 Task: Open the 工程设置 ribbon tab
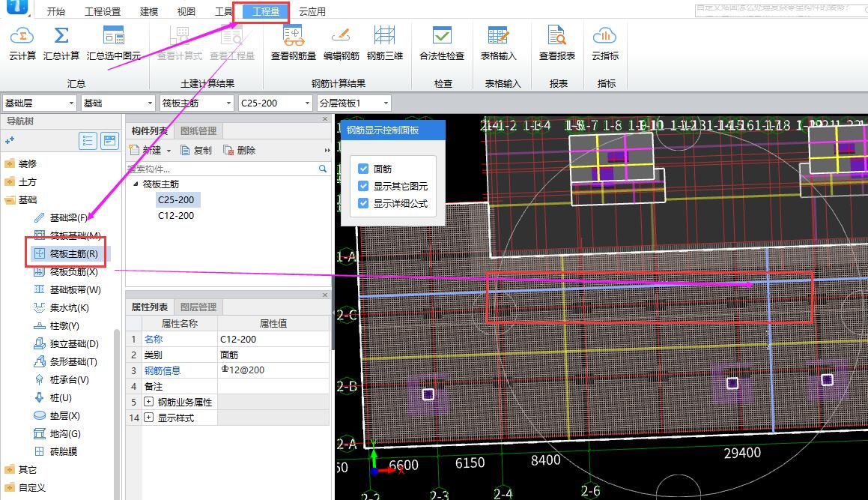103,11
